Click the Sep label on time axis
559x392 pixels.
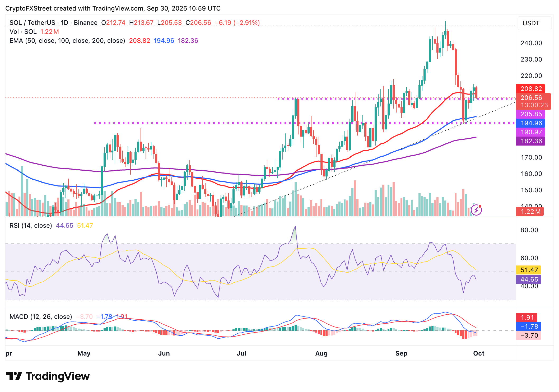tap(401, 353)
